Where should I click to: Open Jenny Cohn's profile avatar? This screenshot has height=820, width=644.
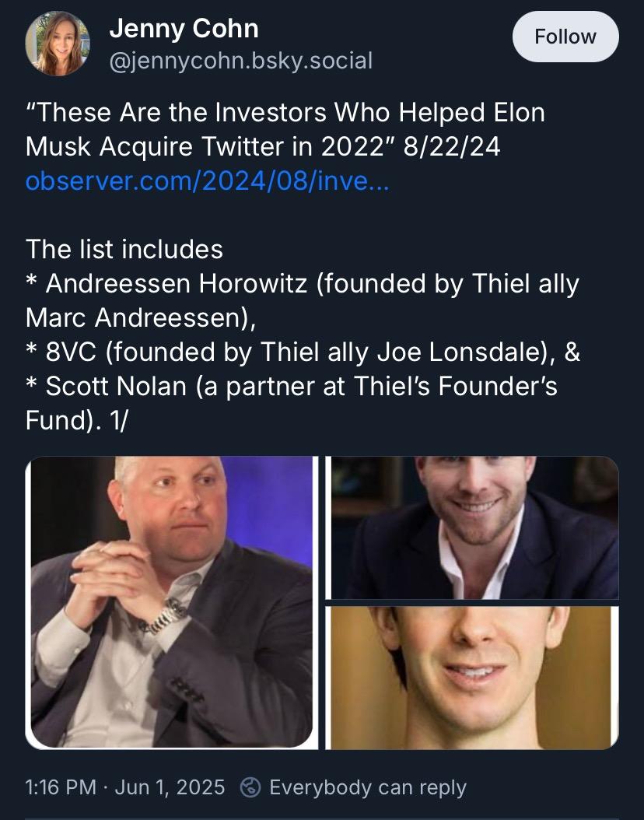tap(58, 44)
